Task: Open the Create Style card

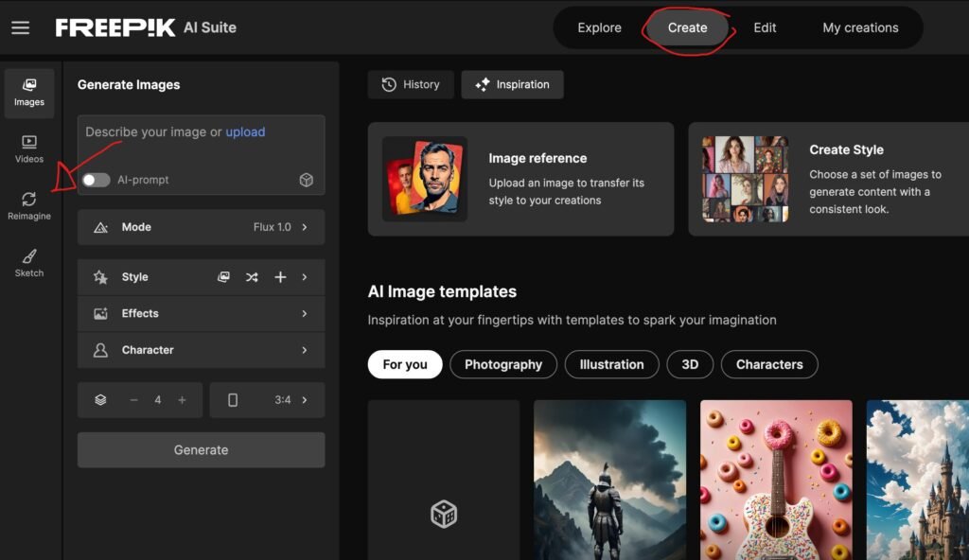Action: [x=829, y=179]
